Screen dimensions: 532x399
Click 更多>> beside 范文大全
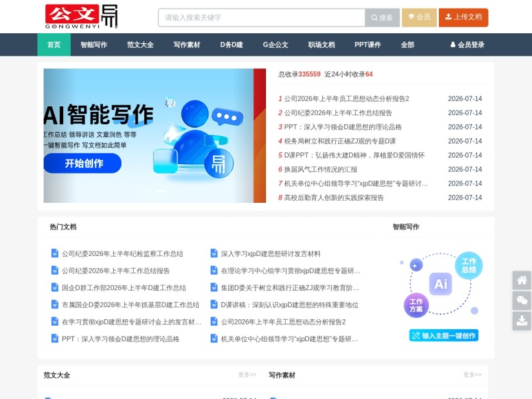click(x=247, y=374)
